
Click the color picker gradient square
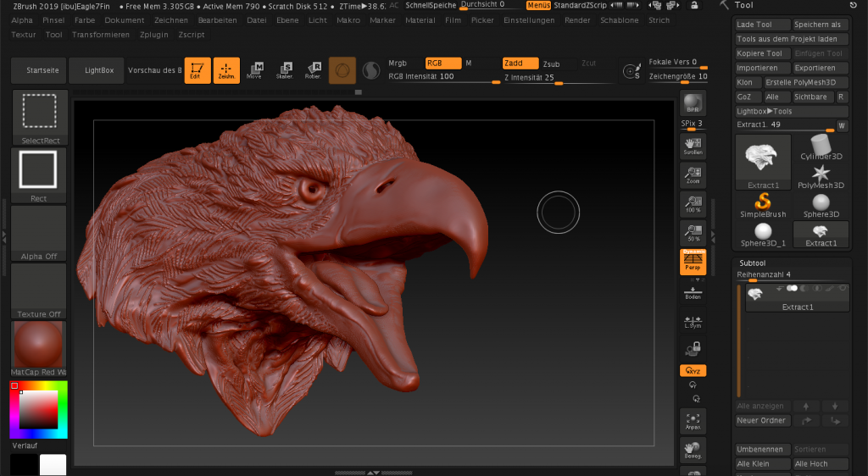pos(38,410)
